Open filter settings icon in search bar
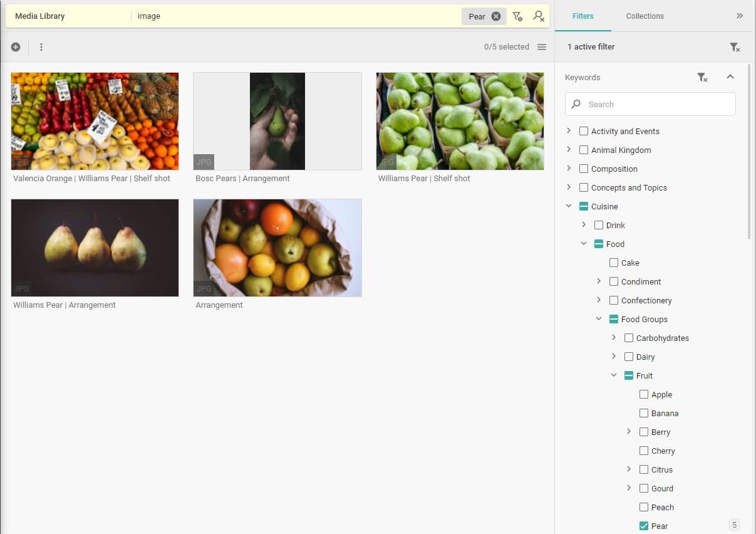The image size is (756, 534). coord(517,16)
